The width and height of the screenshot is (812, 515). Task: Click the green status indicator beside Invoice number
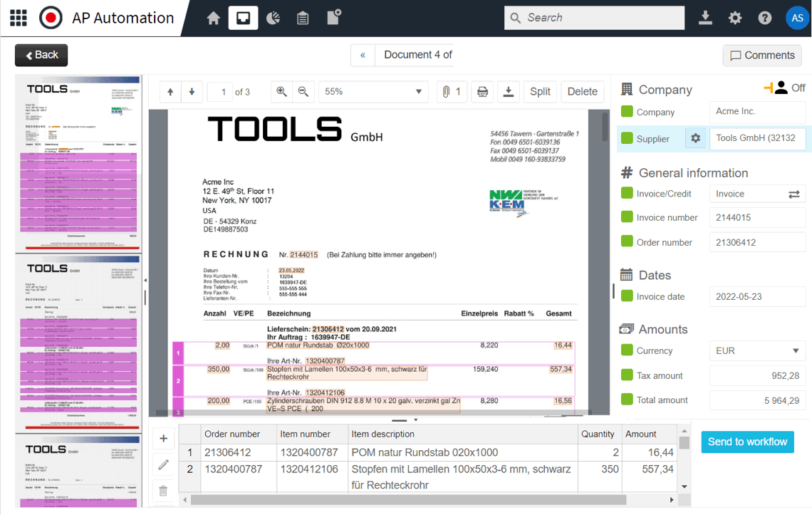tap(626, 217)
